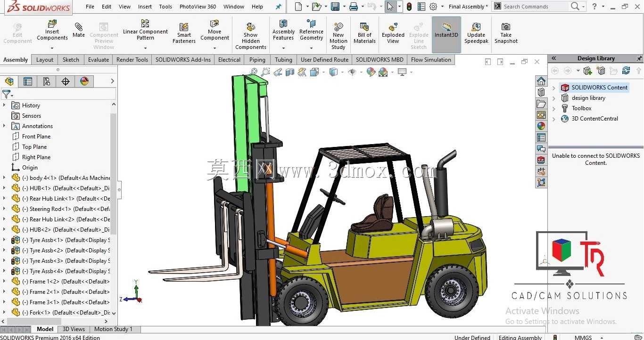Click Update Speedpak
Screen dimensions: 644x340
point(476,33)
